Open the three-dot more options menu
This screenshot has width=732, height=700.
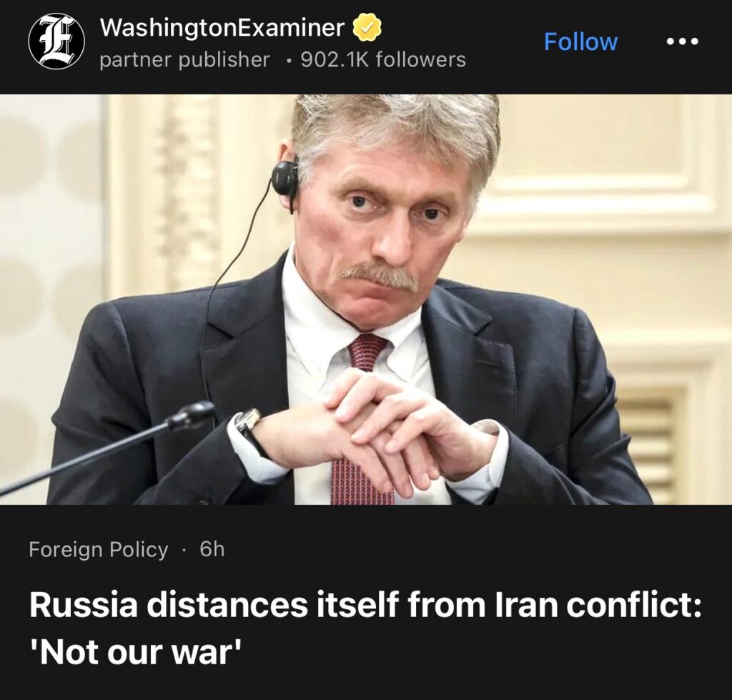click(682, 41)
